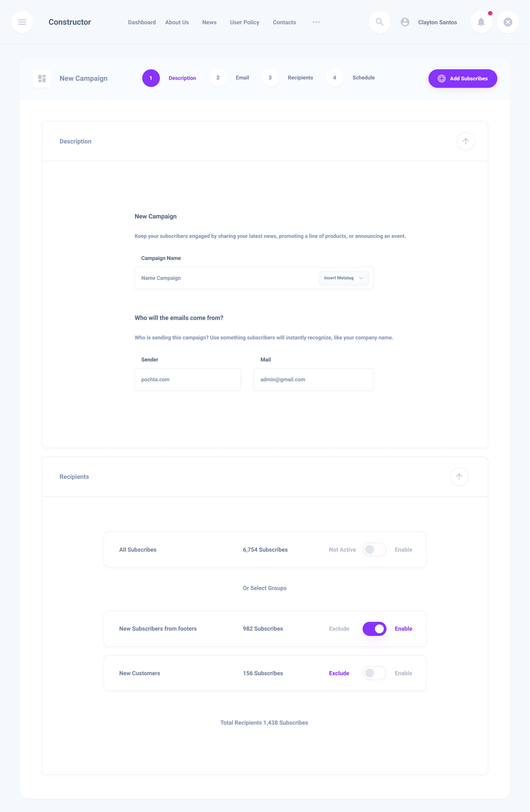Open the Insert Metatag dropdown
Screen dimensions: 530x812
pyautogui.click(x=344, y=278)
